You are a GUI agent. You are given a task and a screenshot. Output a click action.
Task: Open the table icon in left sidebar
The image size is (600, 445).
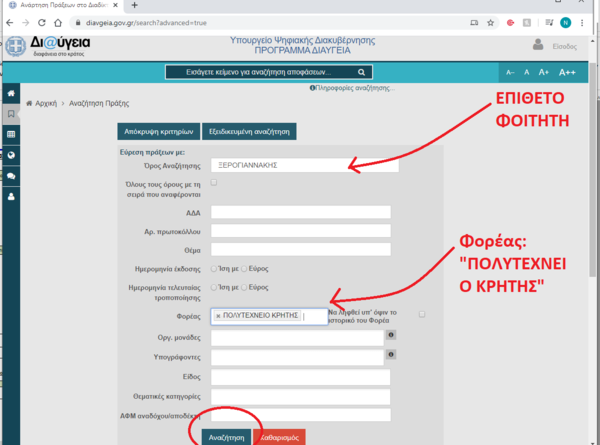pos(11,134)
